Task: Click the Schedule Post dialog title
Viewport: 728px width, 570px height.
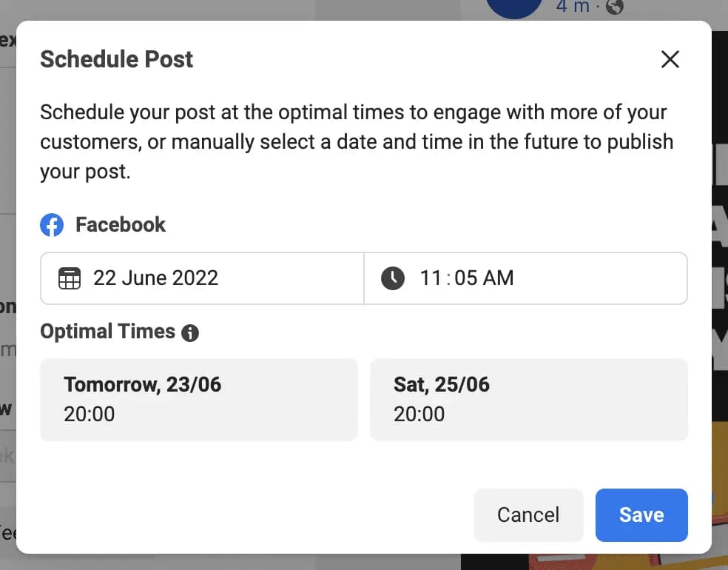Action: coord(116,58)
